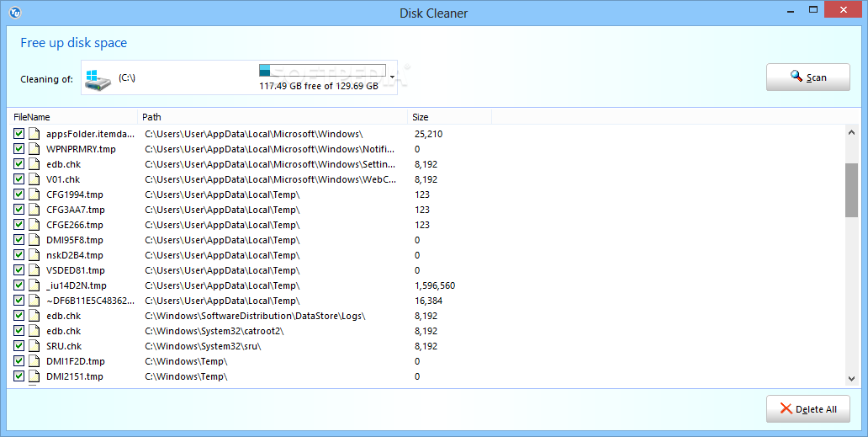Deselect the SRU.chk checkbox
The width and height of the screenshot is (868, 437).
pos(19,346)
